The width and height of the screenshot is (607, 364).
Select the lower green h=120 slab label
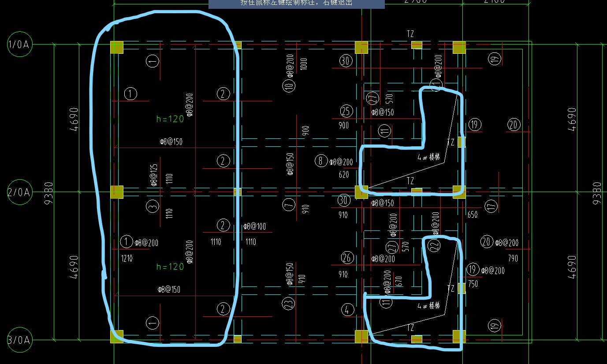tap(170, 267)
